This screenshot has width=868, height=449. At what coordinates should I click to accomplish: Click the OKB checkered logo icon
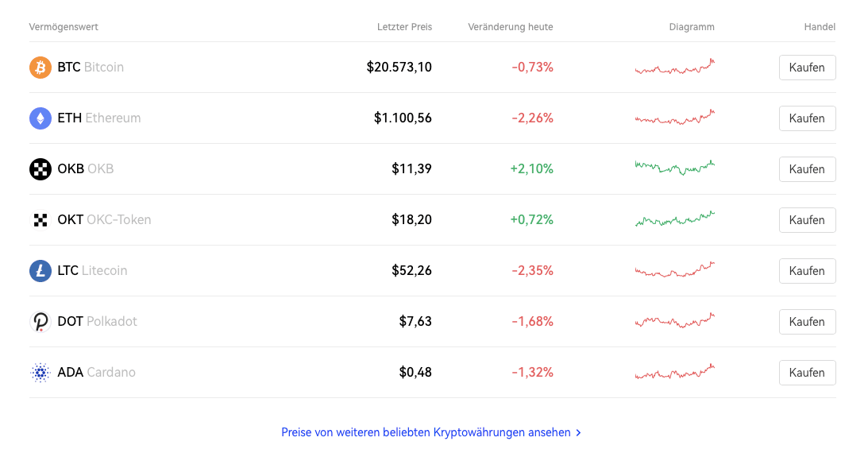40,169
